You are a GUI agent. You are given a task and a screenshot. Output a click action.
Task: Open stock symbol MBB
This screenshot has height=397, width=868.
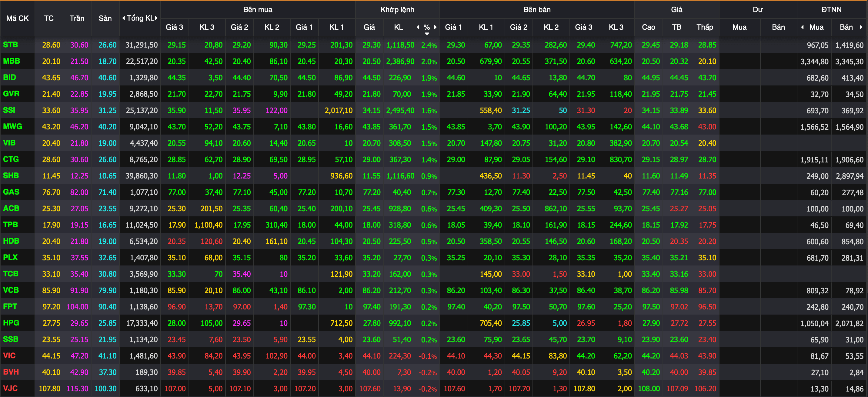click(x=12, y=61)
